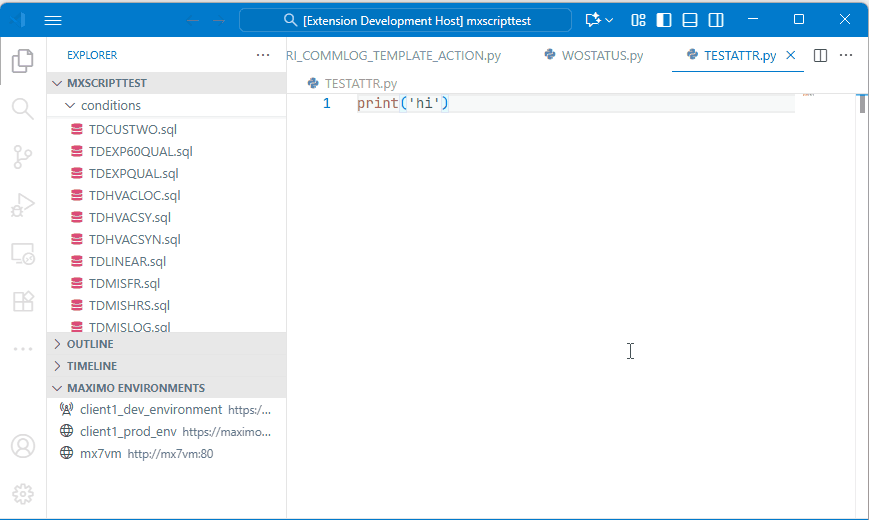Place cursor in print('hi') code line

(403, 103)
